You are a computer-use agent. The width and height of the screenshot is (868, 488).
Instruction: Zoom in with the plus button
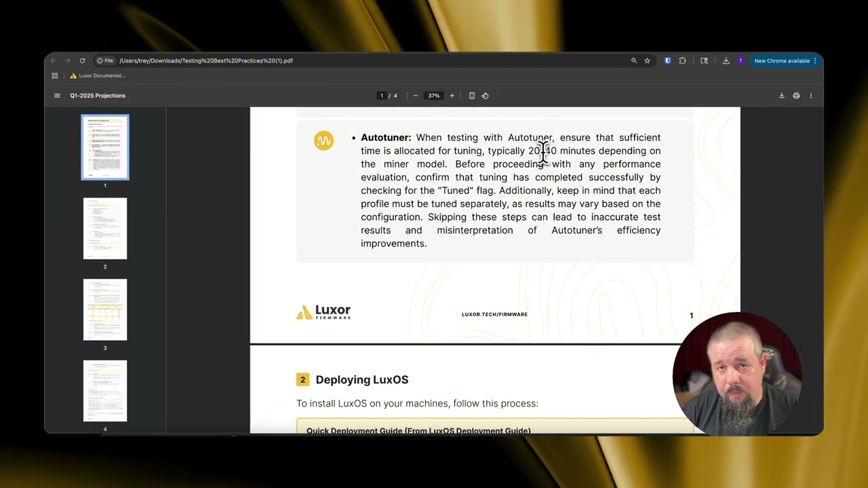452,96
